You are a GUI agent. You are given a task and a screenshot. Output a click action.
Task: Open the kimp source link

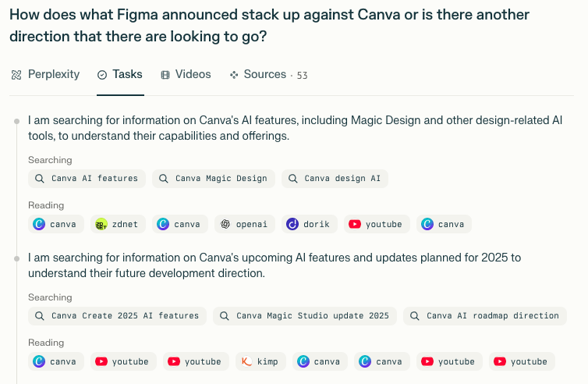(x=261, y=361)
